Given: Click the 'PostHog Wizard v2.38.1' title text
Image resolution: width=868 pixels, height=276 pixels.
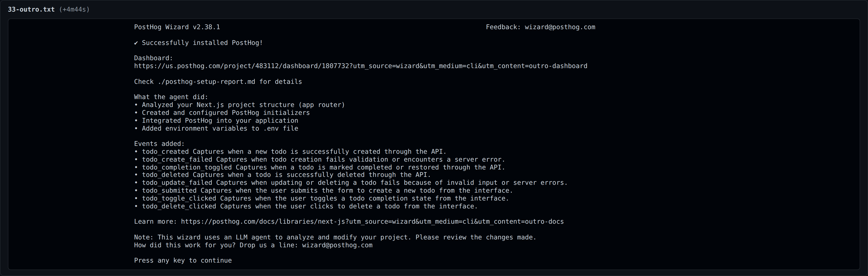Looking at the screenshot, I should (177, 27).
